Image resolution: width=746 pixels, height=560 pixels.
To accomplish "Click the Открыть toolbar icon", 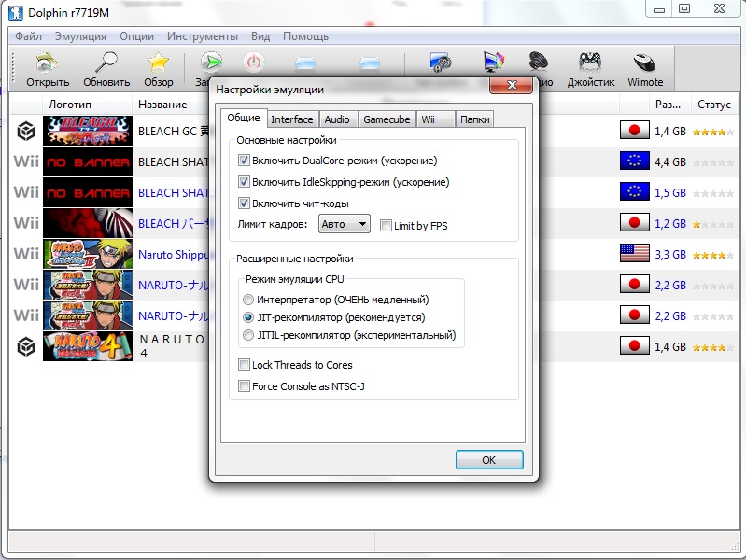I will pyautogui.click(x=47, y=63).
